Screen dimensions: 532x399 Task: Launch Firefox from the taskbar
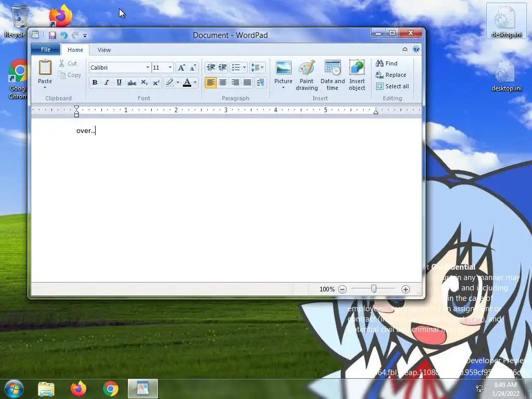point(78,389)
